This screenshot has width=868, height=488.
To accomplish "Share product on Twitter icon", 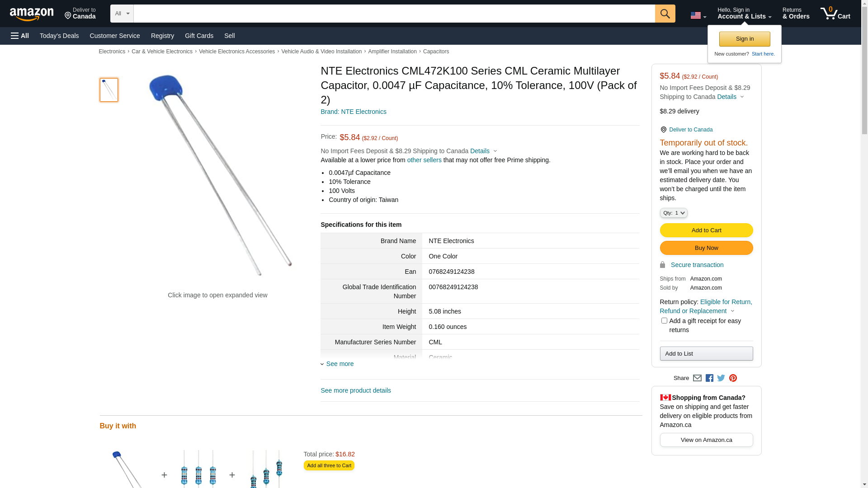I will (721, 378).
